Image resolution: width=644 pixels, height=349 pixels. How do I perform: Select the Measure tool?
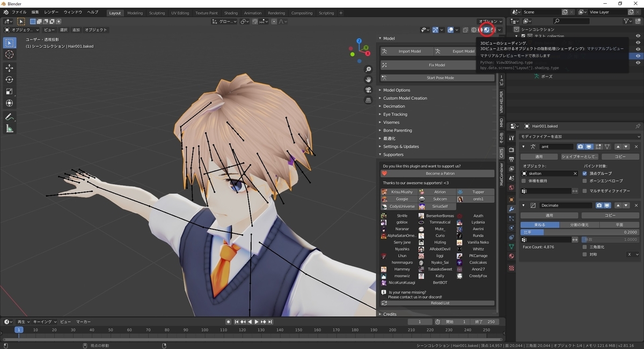9,128
